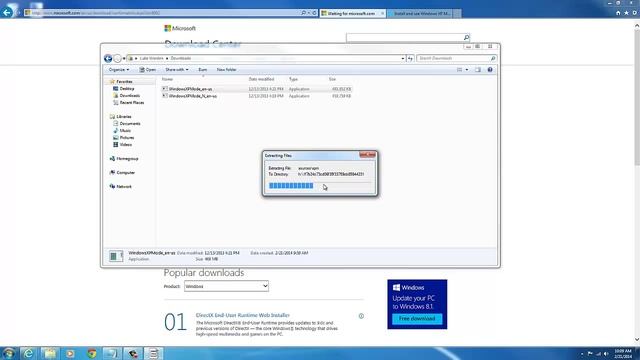
Task: Open the Videos library
Action: (125, 144)
